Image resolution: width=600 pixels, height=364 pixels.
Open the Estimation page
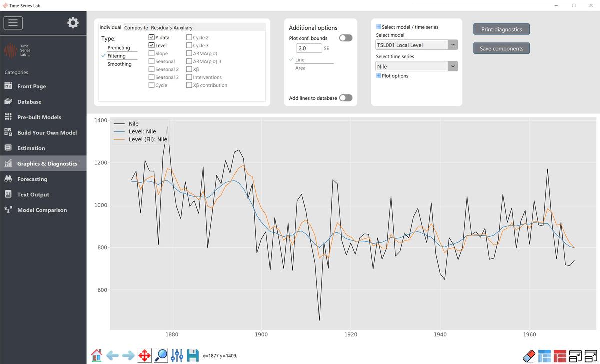31,148
